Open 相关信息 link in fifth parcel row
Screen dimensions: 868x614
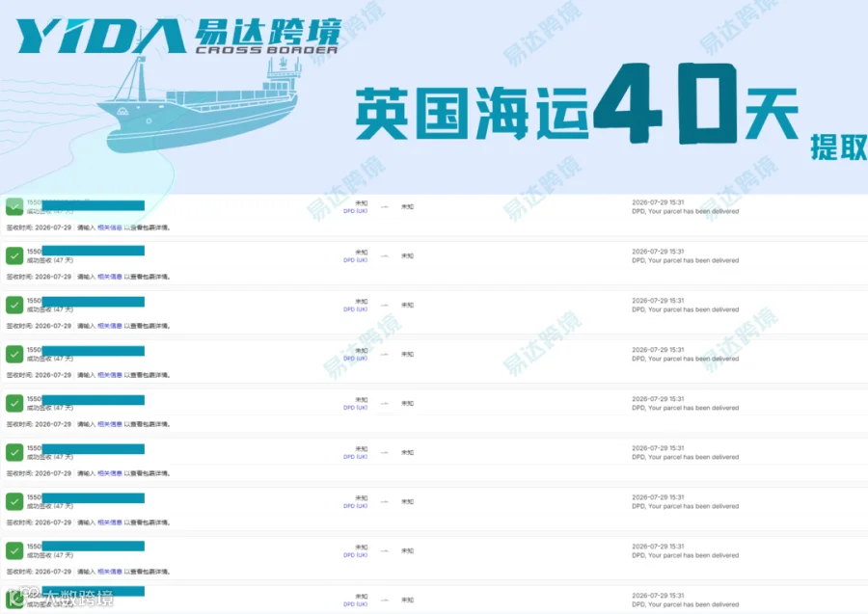point(110,424)
